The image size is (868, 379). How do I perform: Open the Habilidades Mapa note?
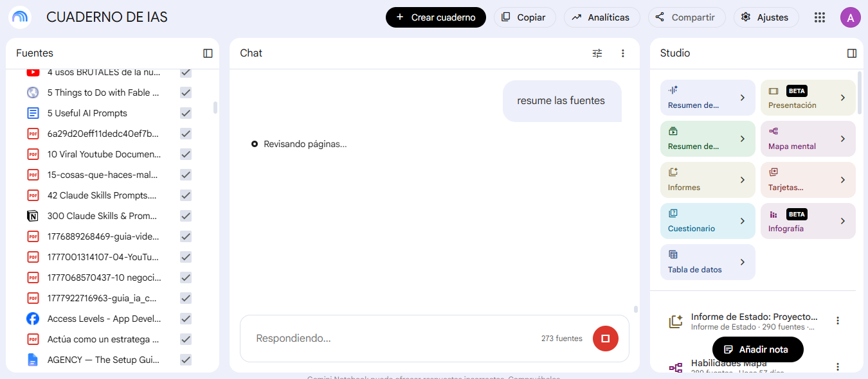click(729, 363)
